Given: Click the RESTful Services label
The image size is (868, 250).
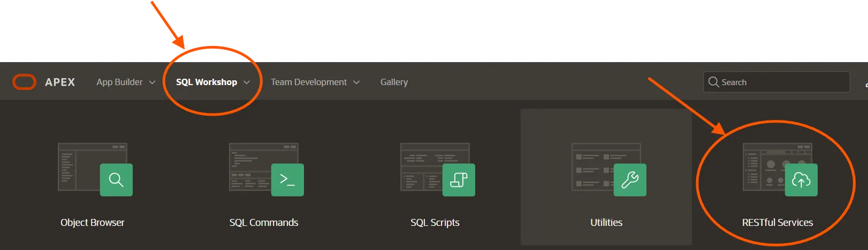Looking at the screenshot, I should 778,222.
